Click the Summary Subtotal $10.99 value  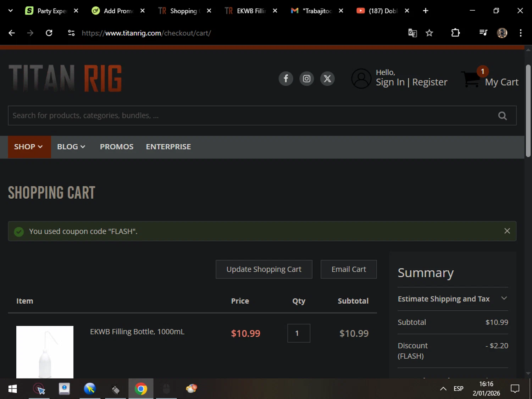click(x=497, y=322)
